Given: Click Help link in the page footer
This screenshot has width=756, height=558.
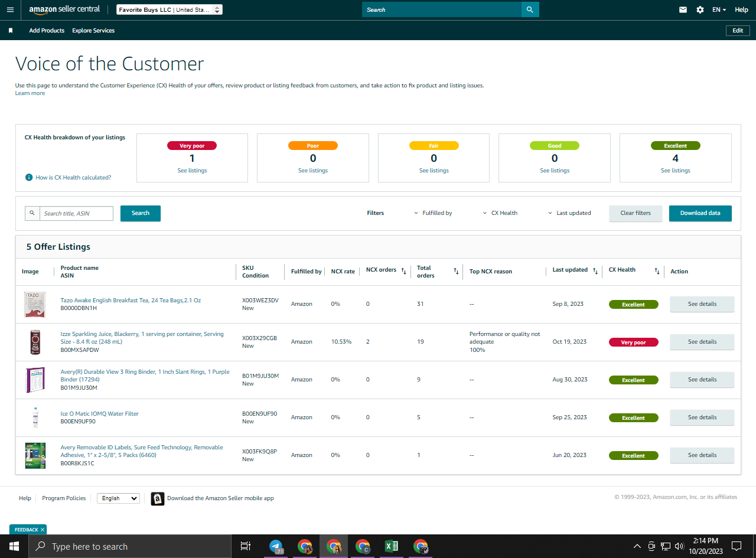Looking at the screenshot, I should point(25,498).
